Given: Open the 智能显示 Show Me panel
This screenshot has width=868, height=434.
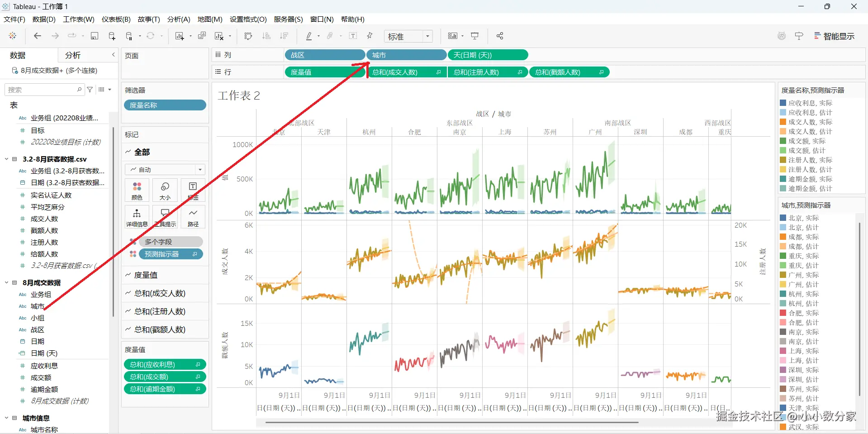Looking at the screenshot, I should [x=834, y=36].
